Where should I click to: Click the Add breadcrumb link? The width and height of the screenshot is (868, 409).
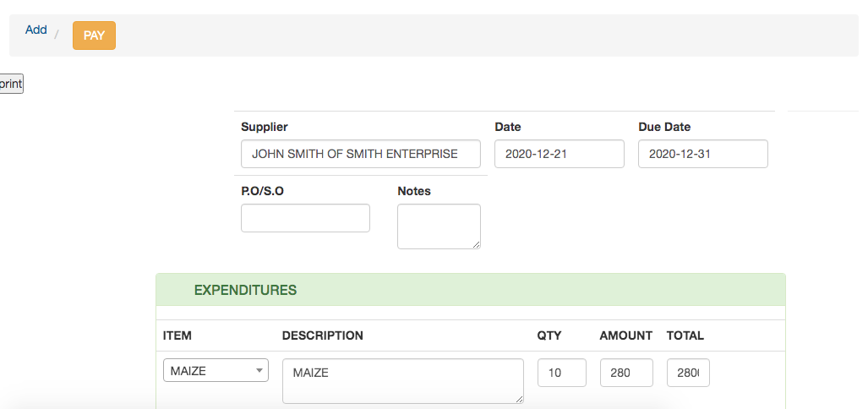click(x=35, y=30)
